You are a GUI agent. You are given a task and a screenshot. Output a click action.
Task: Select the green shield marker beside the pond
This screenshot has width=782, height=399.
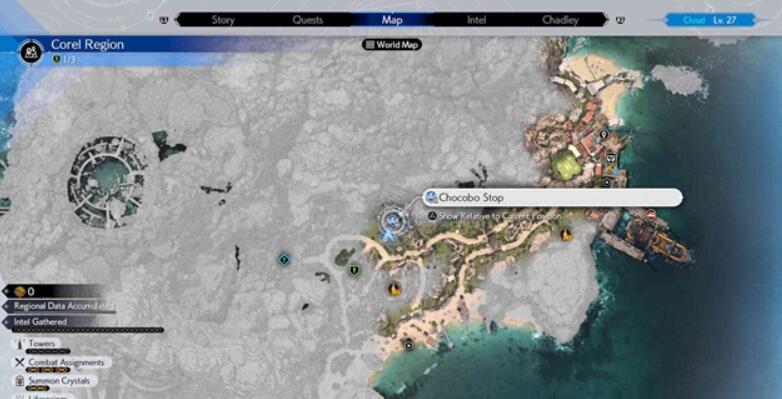click(x=354, y=270)
